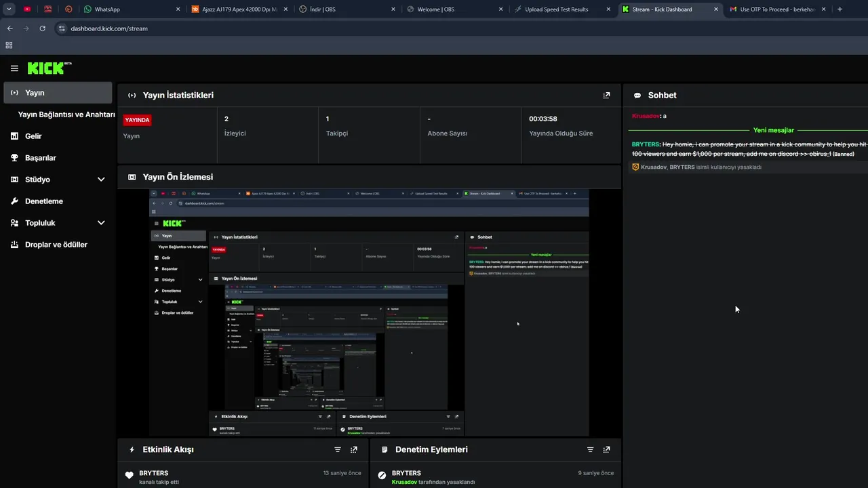The width and height of the screenshot is (868, 488).
Task: Click the Denetleme wrench icon
Action: click(x=14, y=201)
